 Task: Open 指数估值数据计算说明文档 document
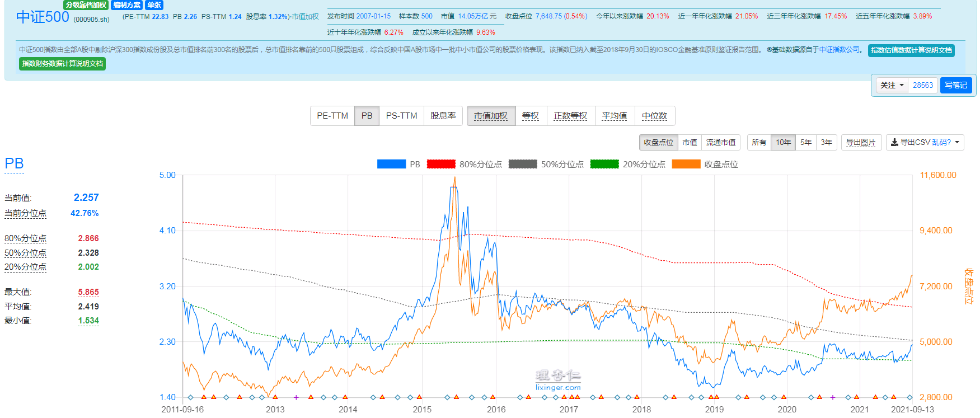[x=911, y=50]
